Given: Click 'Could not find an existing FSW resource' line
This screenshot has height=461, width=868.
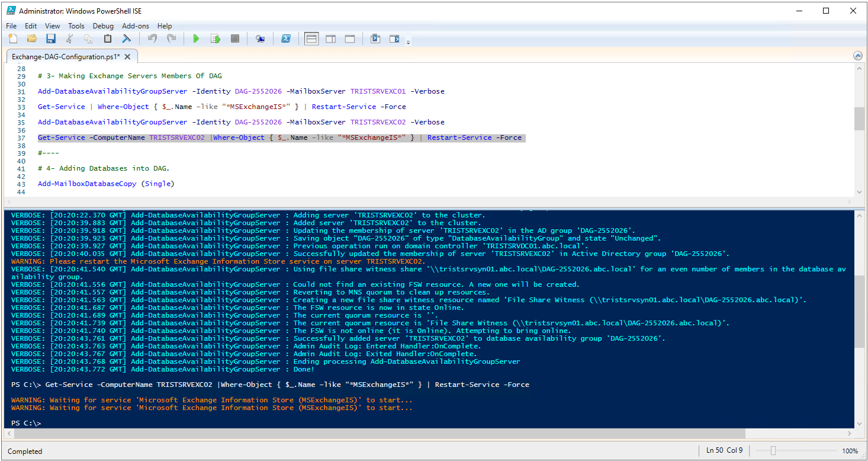Looking at the screenshot, I should click(x=295, y=284).
